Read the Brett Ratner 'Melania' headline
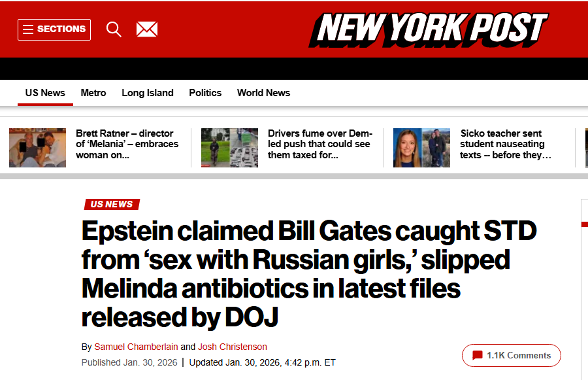Screen dimensions: 588x380 click(127, 145)
